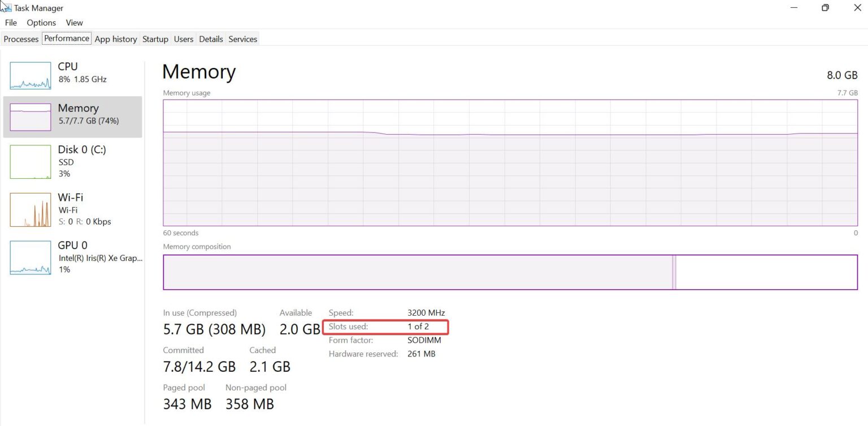
Task: Select the CPU mini graph thumbnail
Action: tap(31, 76)
